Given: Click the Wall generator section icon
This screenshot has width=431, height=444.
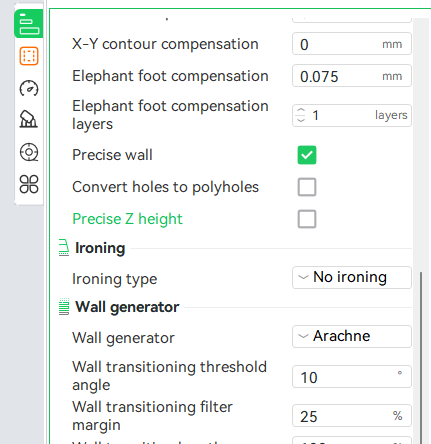Looking at the screenshot, I should coord(64,307).
